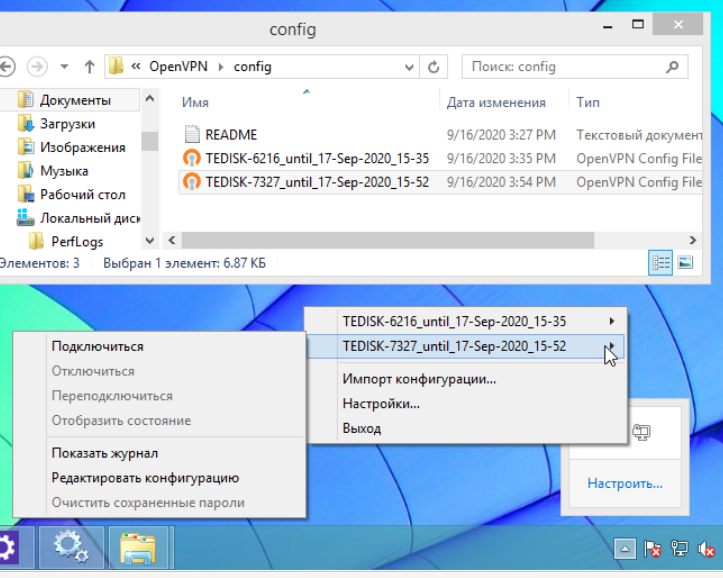723x578 pixels.
Task: Click the muted volume tray icon
Action: (706, 549)
